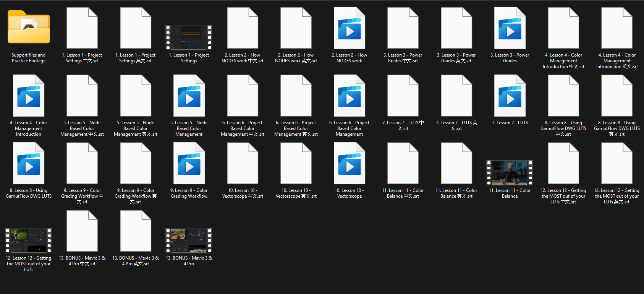Select Lesson 7 LUTS 英文.srt subtitle file
The height and width of the screenshot is (294, 644).
click(456, 96)
